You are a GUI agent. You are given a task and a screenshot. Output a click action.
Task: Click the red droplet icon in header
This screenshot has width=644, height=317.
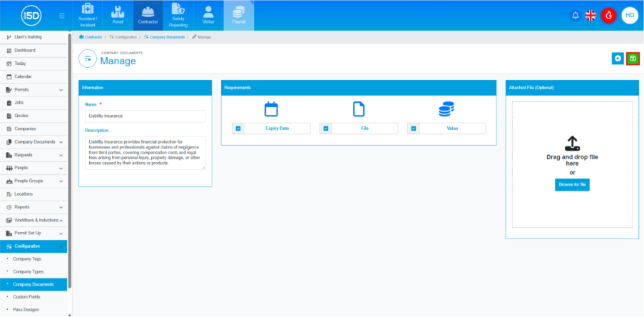click(x=608, y=15)
